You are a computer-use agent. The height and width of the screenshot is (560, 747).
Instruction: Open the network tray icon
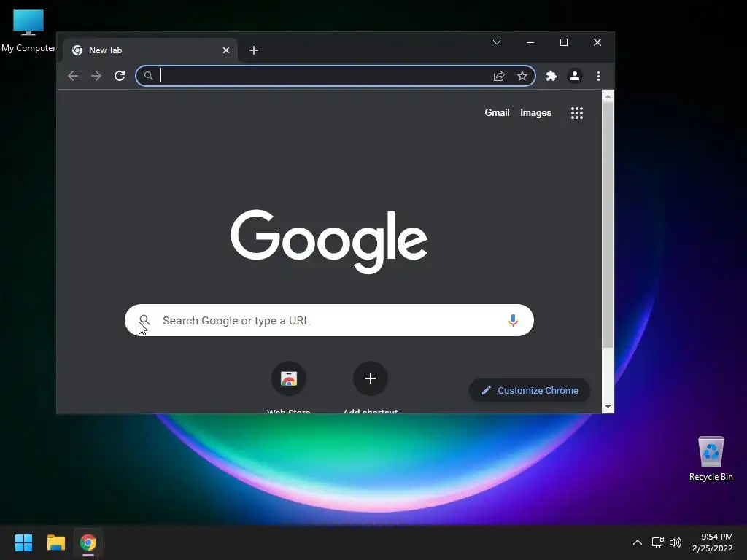(658, 542)
